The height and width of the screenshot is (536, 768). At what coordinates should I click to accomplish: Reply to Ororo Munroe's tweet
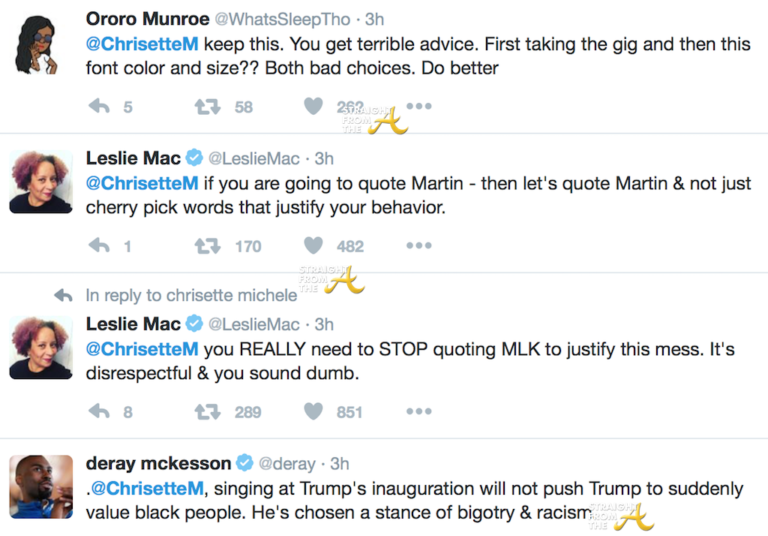click(x=99, y=107)
